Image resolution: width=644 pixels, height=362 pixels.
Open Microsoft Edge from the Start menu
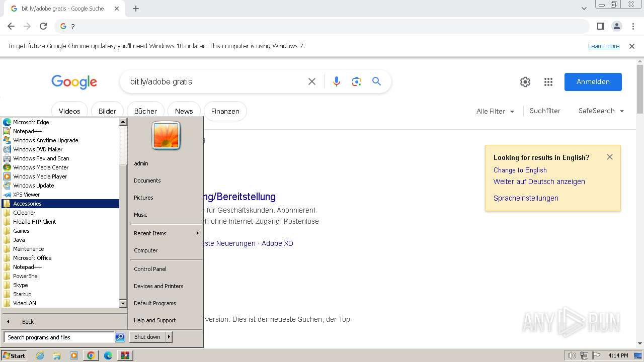(60, 122)
